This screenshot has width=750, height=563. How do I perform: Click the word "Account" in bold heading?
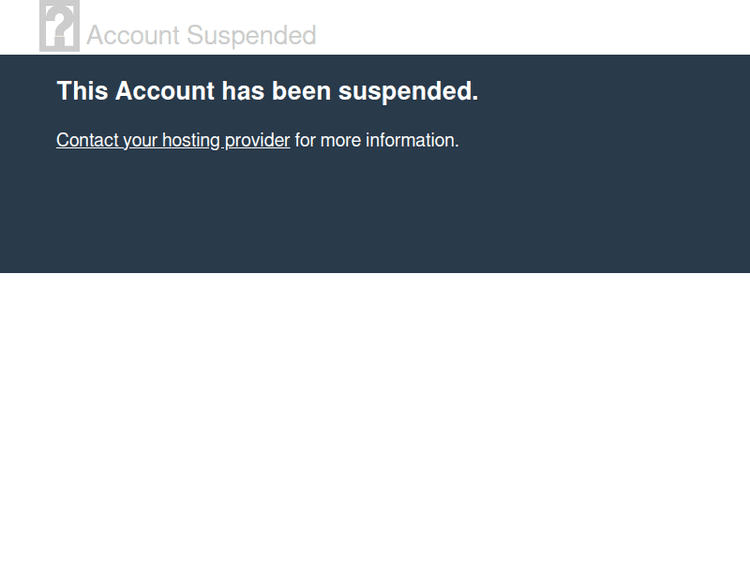165,91
